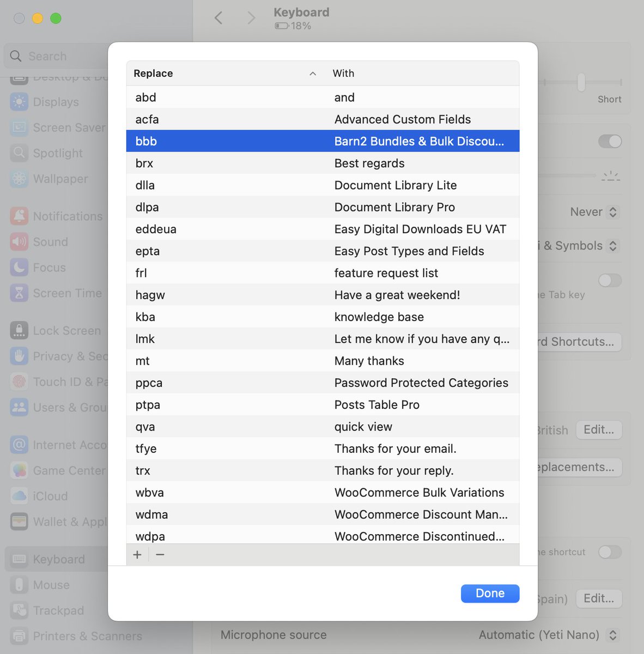Go back with the left chevron

[x=218, y=18]
